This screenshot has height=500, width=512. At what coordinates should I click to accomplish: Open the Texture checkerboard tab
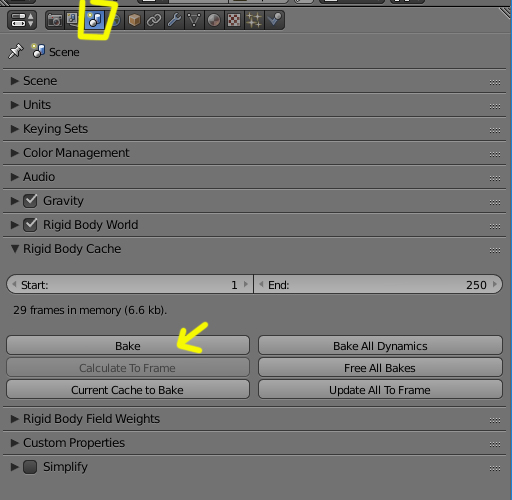[234, 20]
